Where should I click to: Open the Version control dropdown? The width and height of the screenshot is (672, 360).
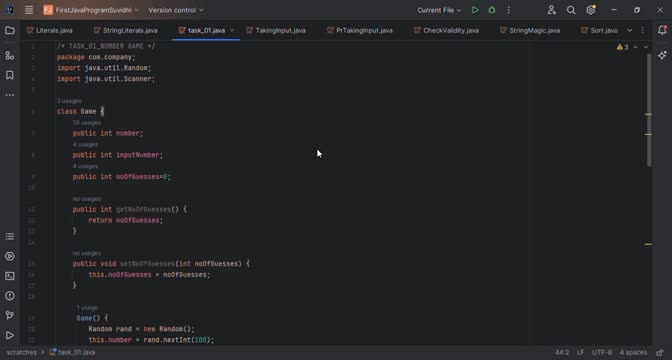(176, 10)
